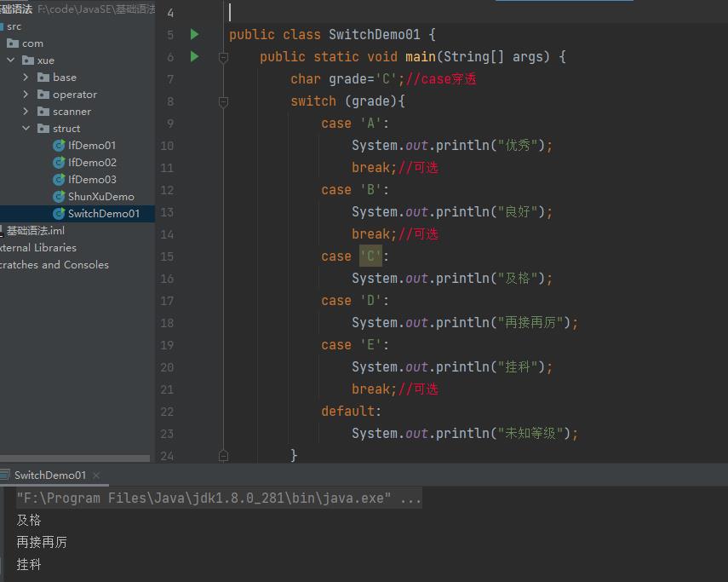Click run gutter arrow beside class SwitchDemo01
Viewport: 728px width, 582px height.
point(194,34)
